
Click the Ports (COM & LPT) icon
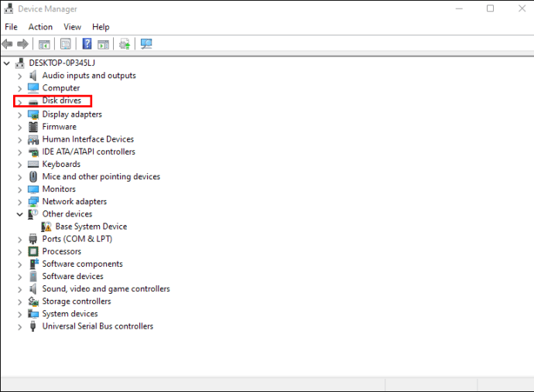pos(33,239)
